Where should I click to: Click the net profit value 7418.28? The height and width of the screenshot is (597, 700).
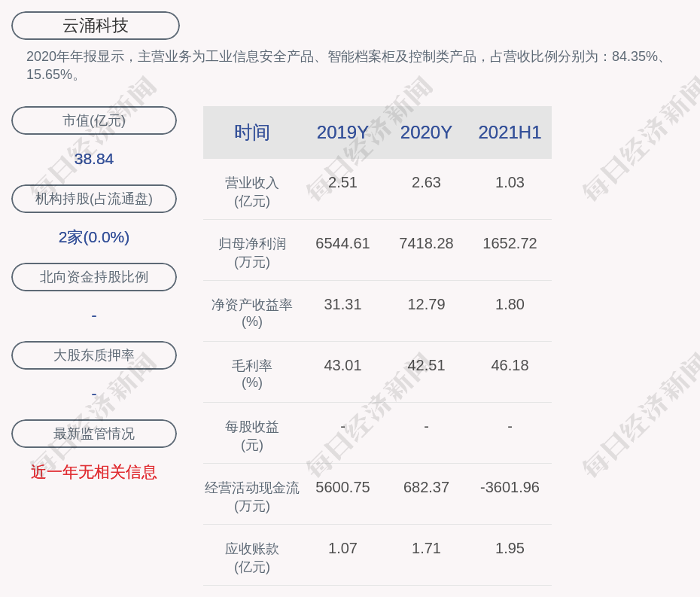pos(426,243)
